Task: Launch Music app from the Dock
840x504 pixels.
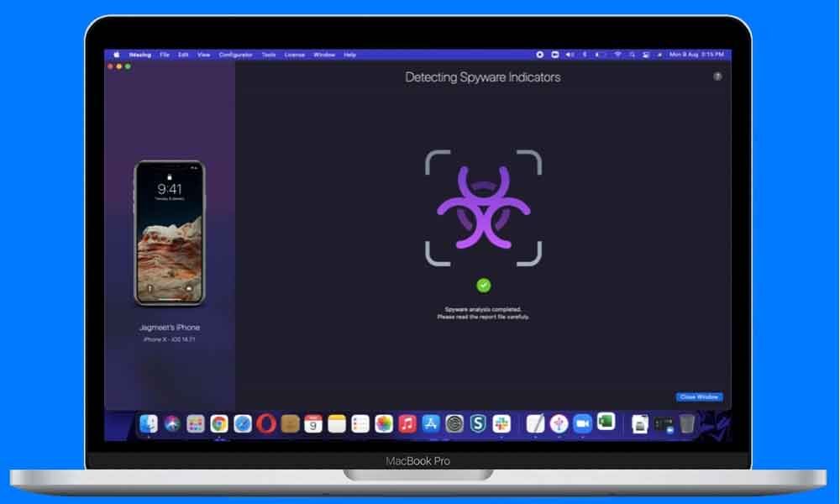Action: pyautogui.click(x=407, y=424)
